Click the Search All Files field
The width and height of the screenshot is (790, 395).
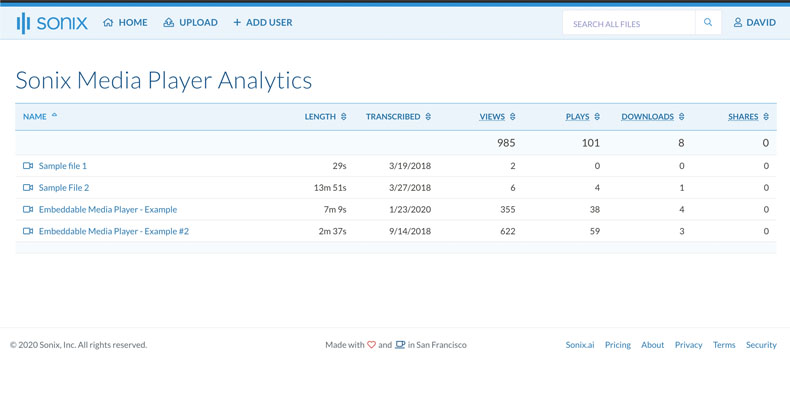pos(629,23)
